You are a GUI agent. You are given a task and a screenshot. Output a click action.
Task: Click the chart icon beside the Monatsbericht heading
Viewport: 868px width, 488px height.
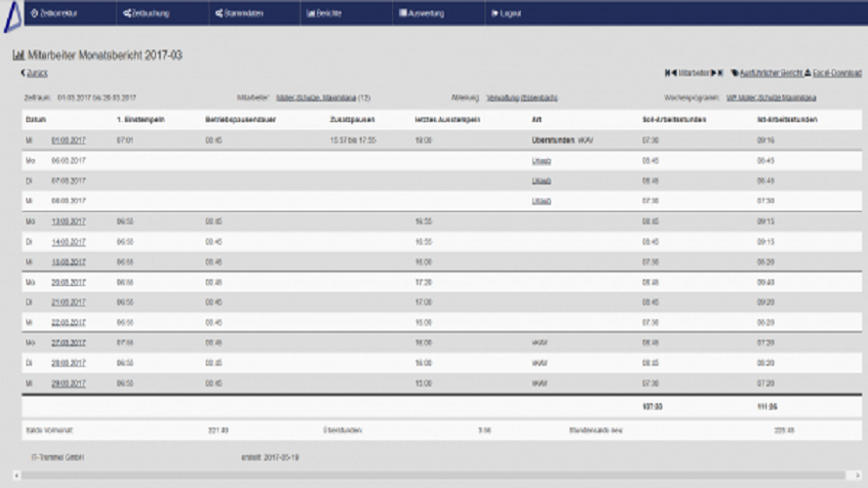[19, 55]
